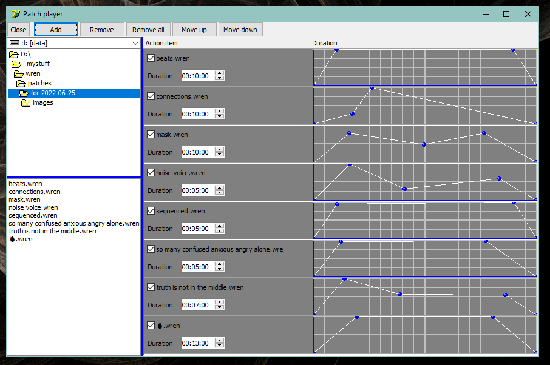Toggle the checkbox of the last playlist item
The height and width of the screenshot is (365, 550).
click(x=151, y=325)
